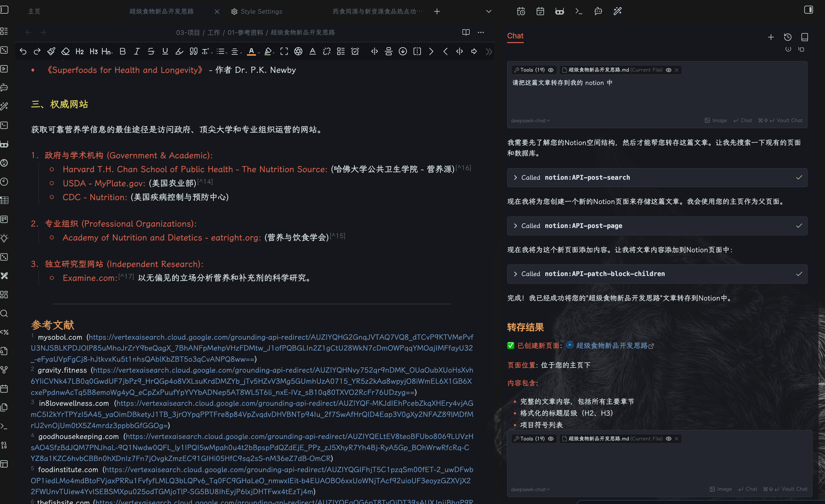Apply strikethrough formatting
This screenshot has width=825, height=504.
[151, 52]
